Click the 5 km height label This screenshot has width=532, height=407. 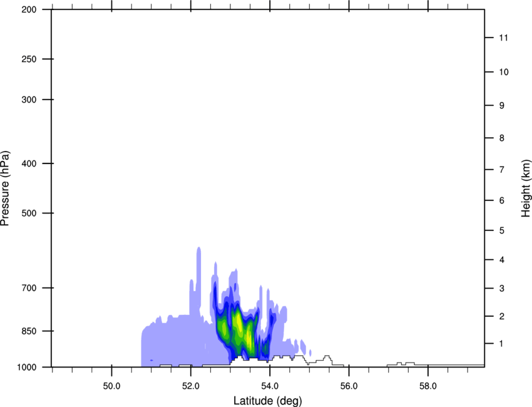[502, 230]
